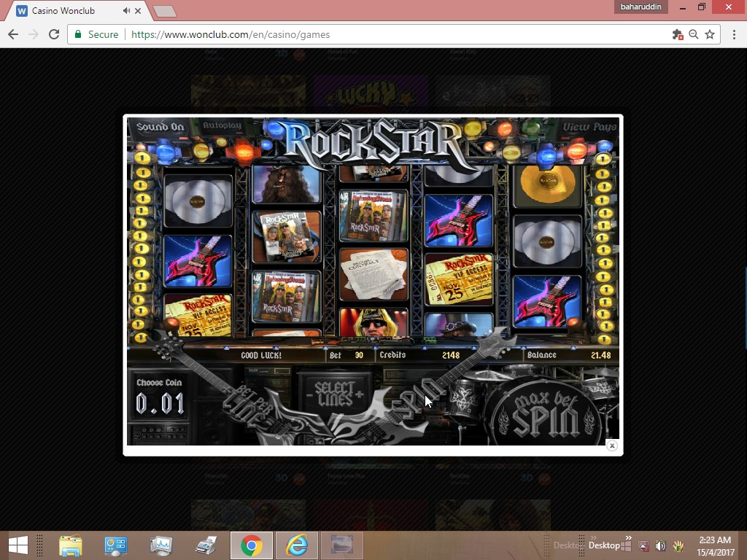Click the zoom magnifier in address bar
The image size is (747, 560).
click(694, 34)
